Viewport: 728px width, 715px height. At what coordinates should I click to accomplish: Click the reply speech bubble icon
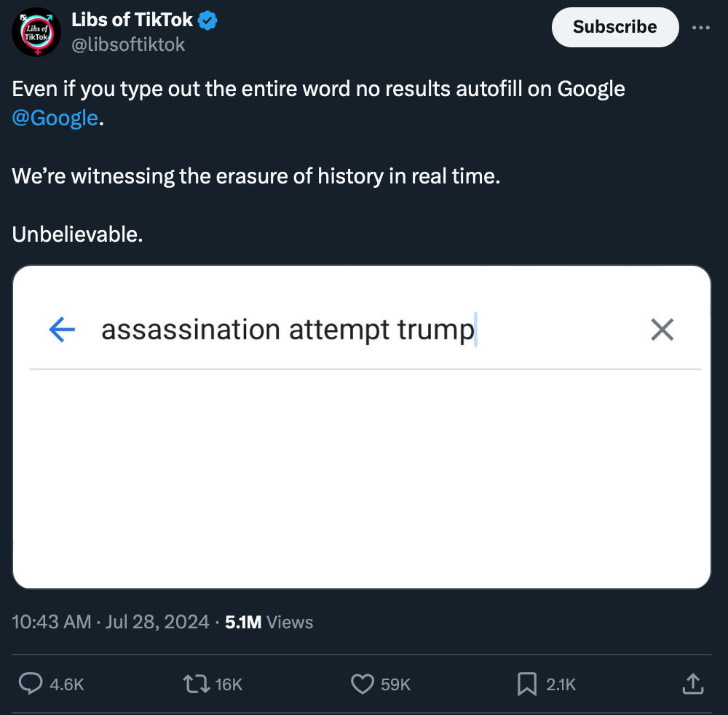(x=30, y=684)
